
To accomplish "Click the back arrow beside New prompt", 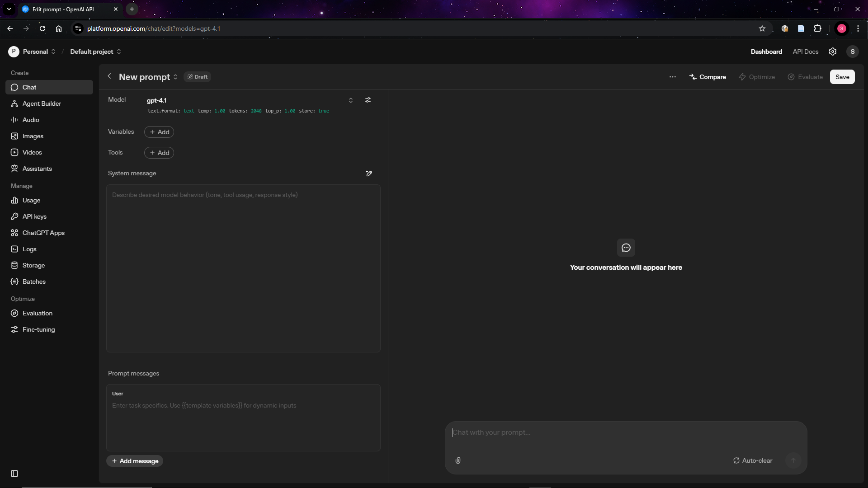I will 109,76.
